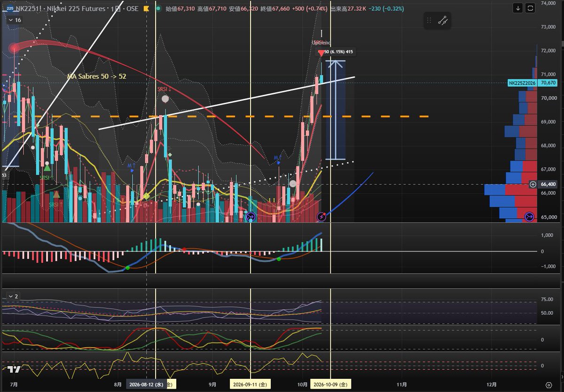Image resolution: width=564 pixels, height=392 pixels.
Task: Click the rotate/fullscreen button at top right
Action: point(531,8)
